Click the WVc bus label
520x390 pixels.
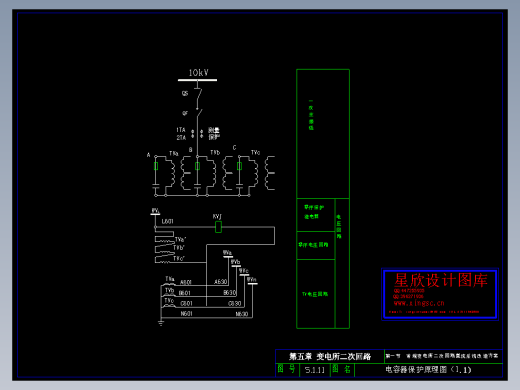(244, 270)
